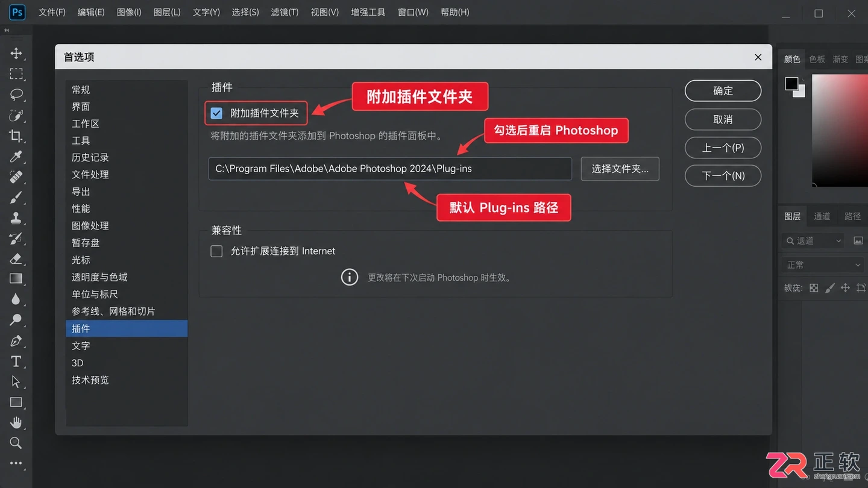Select the Eraser tool
This screenshot has height=488, width=868.
click(16, 259)
